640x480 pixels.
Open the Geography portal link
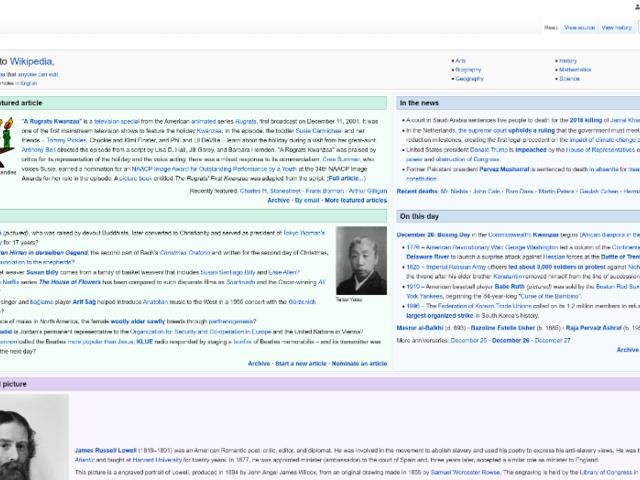(469, 79)
